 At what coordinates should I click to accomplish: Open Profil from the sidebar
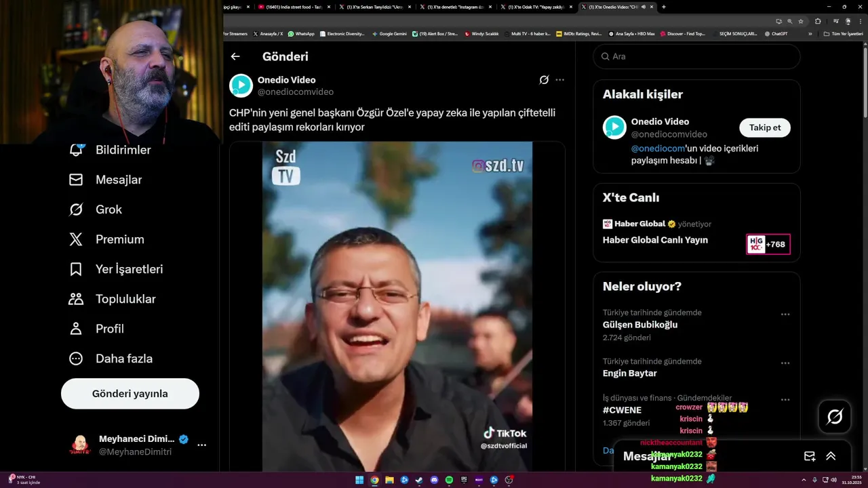click(x=96, y=329)
